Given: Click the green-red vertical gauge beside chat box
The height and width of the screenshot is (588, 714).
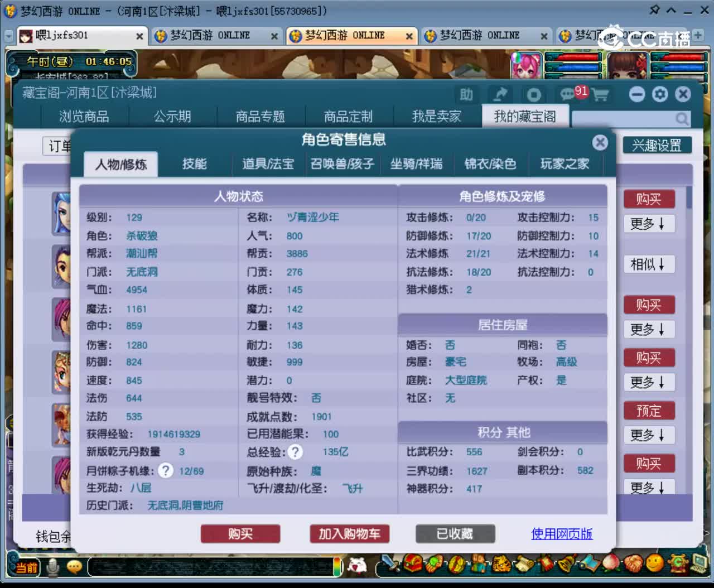Looking at the screenshot, I should [x=337, y=566].
